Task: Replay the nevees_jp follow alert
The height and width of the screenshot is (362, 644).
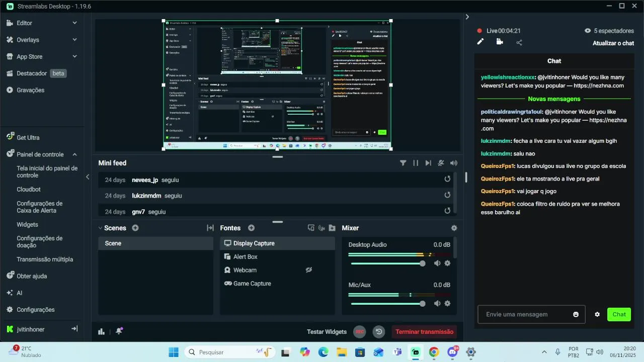Action: [447, 179]
